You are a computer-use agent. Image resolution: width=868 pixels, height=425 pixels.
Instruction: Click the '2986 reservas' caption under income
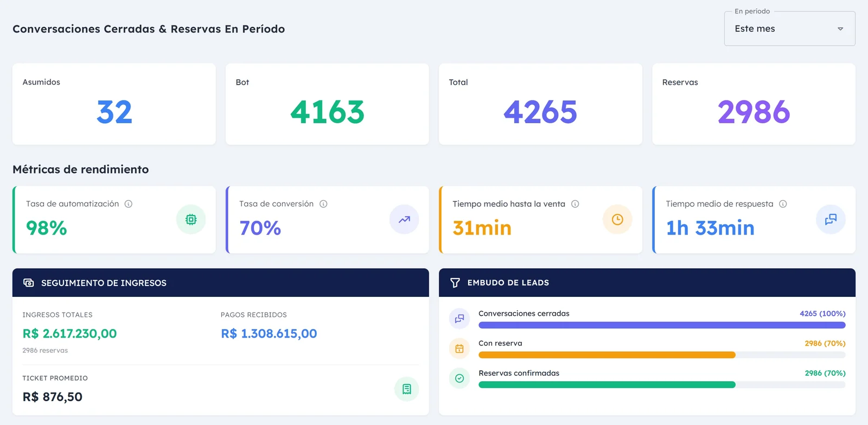(45, 351)
